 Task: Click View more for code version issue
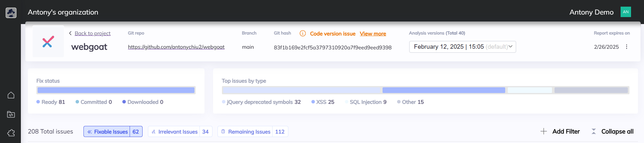point(373,34)
